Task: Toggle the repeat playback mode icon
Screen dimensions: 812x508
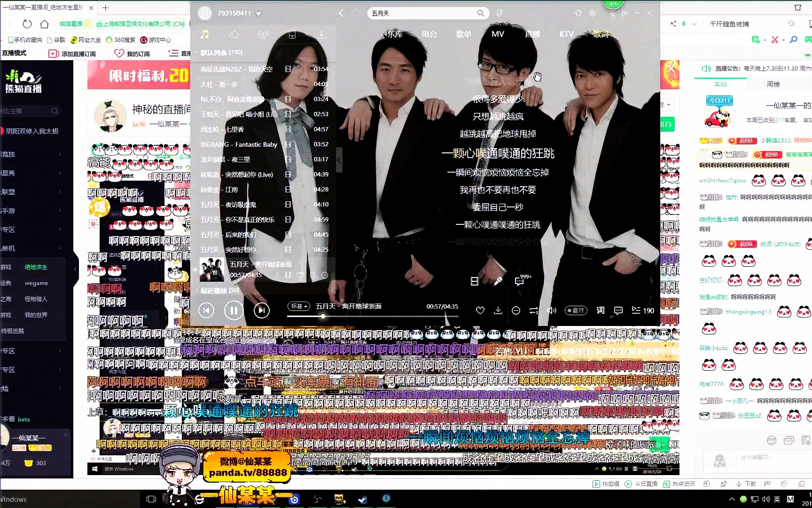Action: [x=534, y=310]
